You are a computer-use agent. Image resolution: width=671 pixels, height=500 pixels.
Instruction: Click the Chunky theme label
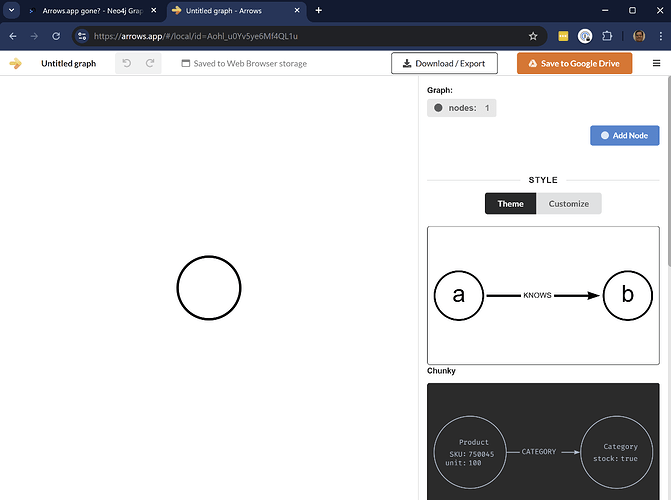point(441,371)
